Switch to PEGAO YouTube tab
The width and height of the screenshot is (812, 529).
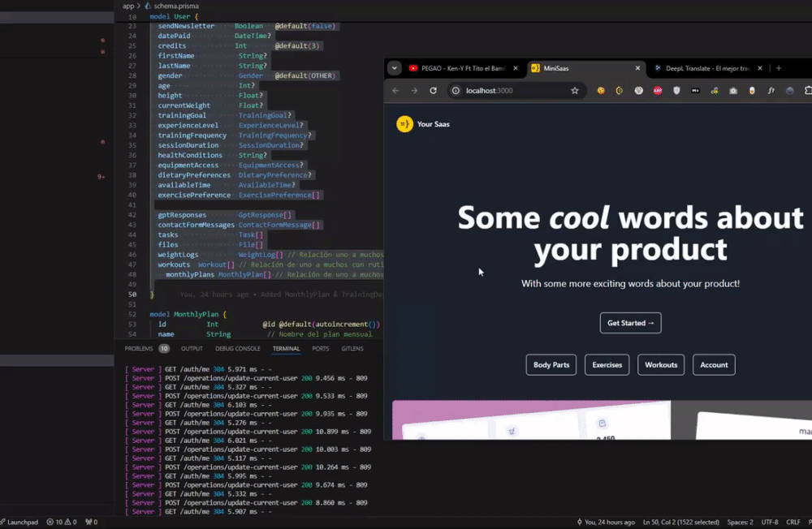click(464, 68)
